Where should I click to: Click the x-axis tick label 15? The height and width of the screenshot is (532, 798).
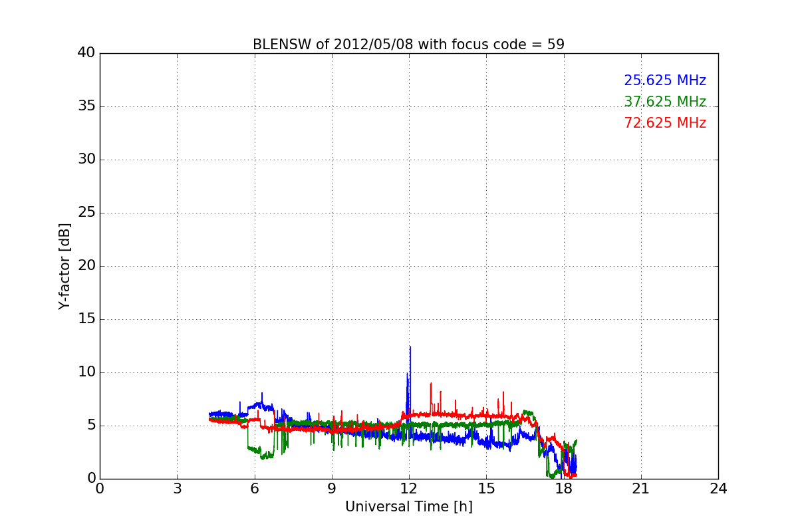point(486,489)
